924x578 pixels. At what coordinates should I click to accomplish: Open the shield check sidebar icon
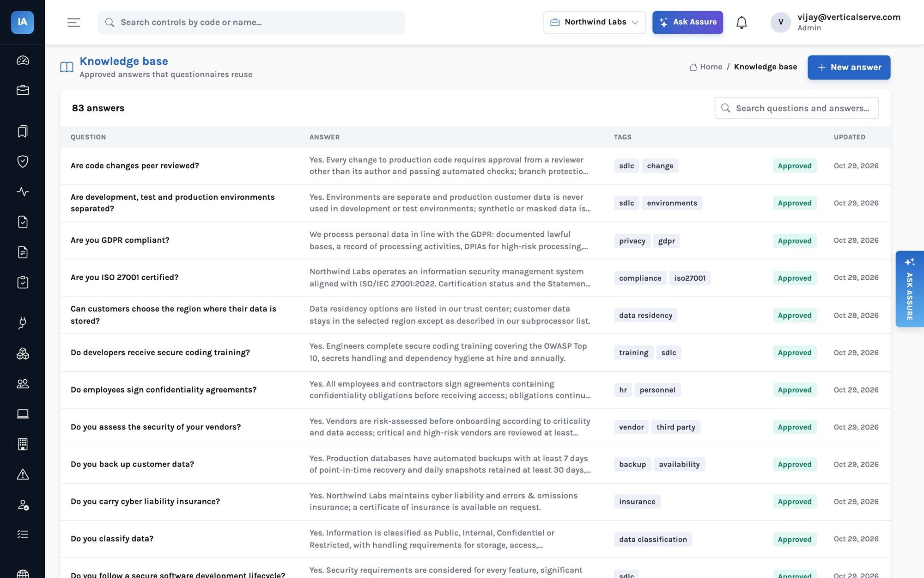(x=23, y=161)
